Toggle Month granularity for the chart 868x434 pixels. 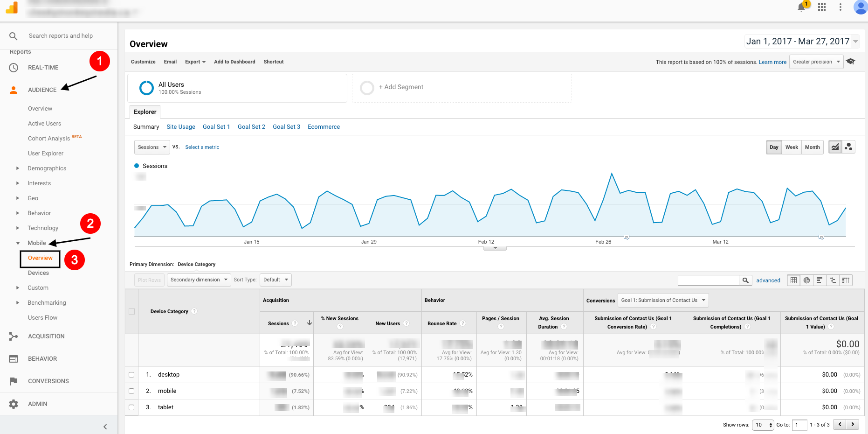click(x=812, y=147)
